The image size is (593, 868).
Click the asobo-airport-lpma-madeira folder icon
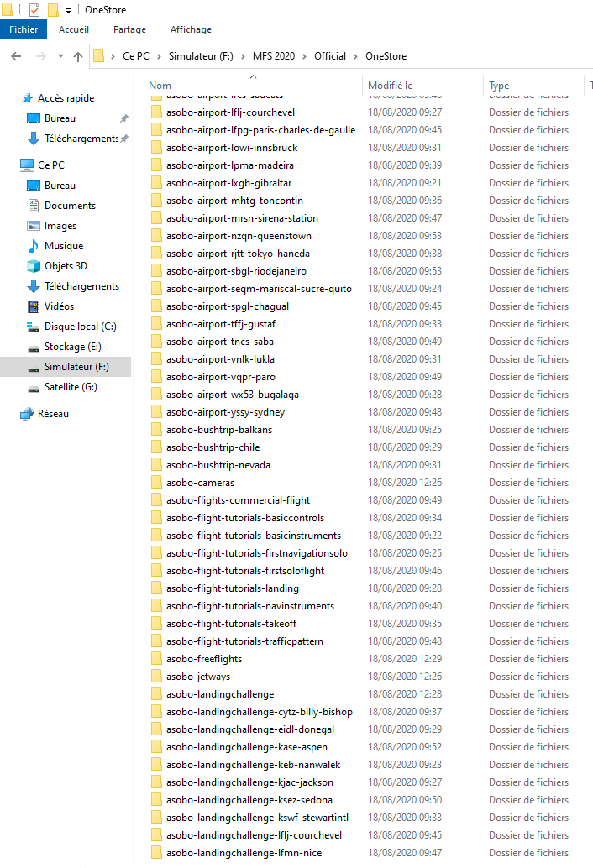click(157, 165)
